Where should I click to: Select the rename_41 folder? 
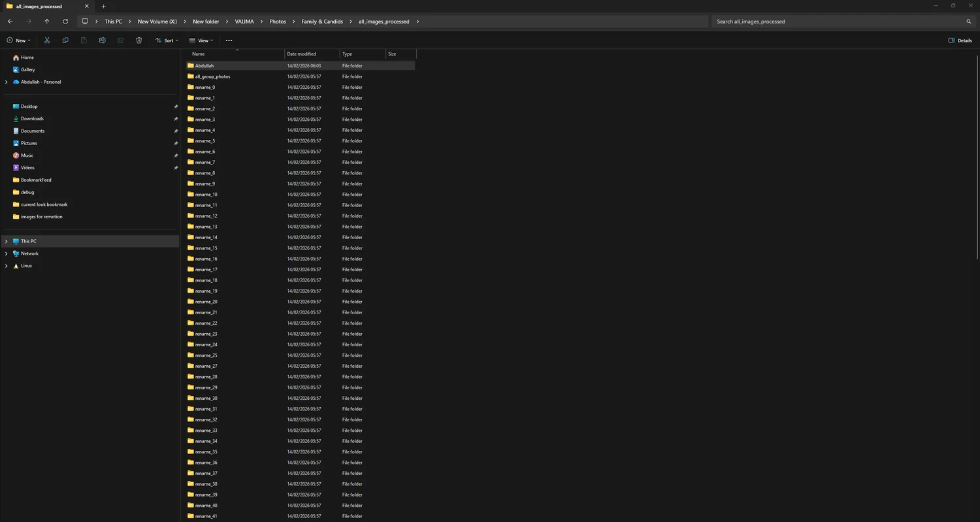301,516
